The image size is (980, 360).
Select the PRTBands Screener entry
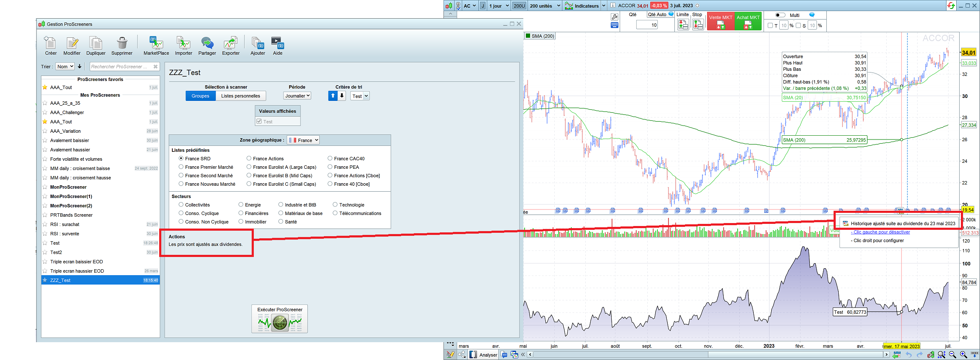click(101, 215)
